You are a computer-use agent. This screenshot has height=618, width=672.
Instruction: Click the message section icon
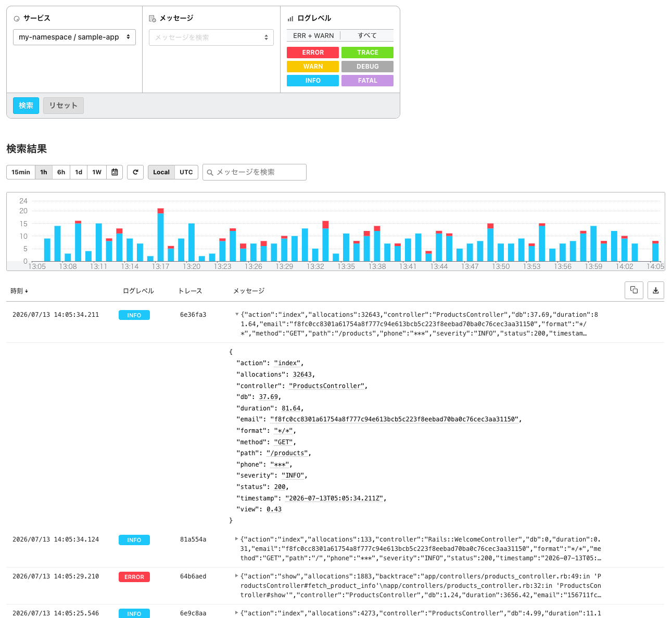pyautogui.click(x=153, y=19)
